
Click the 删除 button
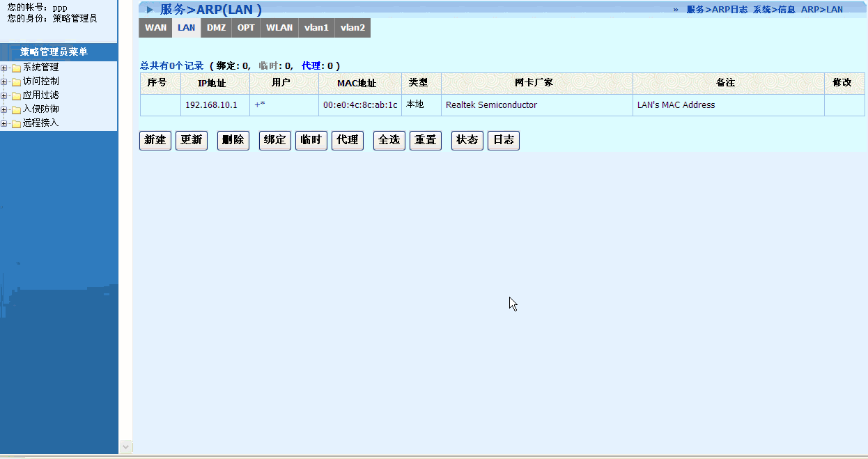(x=233, y=140)
